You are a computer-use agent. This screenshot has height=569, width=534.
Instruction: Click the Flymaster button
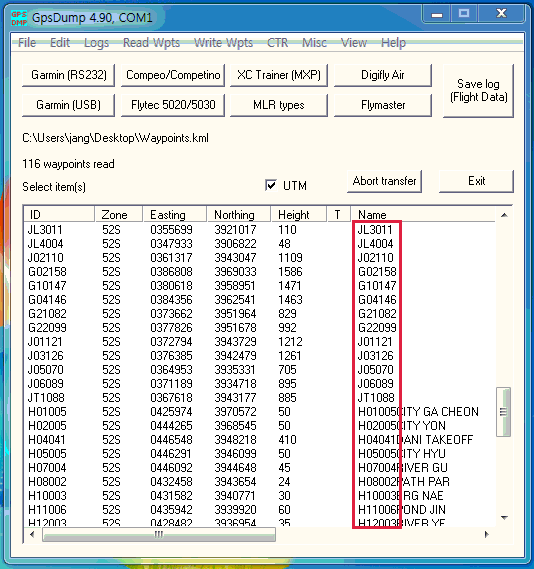pos(383,105)
